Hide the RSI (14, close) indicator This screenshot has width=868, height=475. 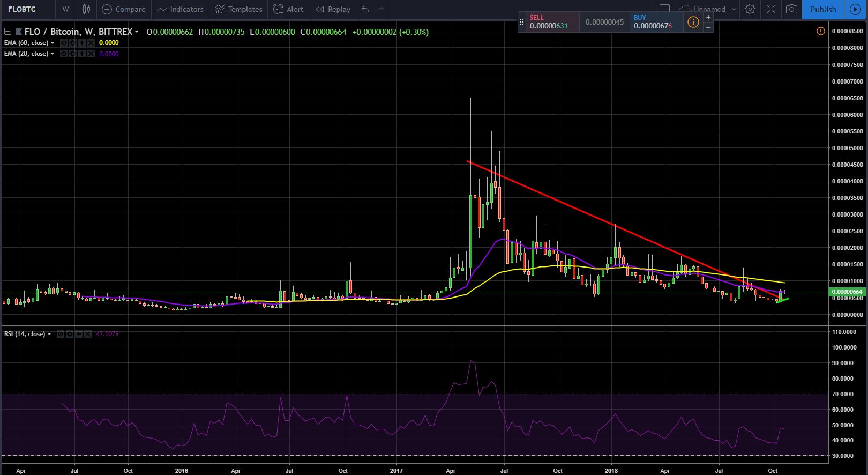click(61, 334)
